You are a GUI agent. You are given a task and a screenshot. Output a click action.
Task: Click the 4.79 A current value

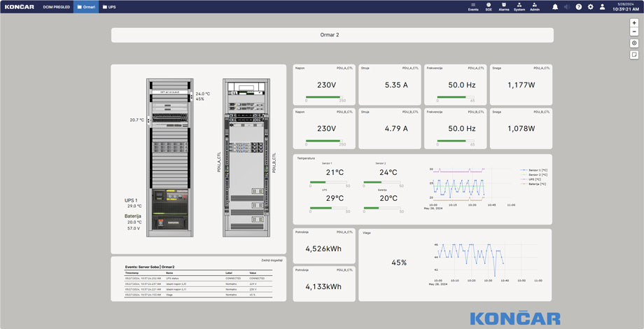396,129
